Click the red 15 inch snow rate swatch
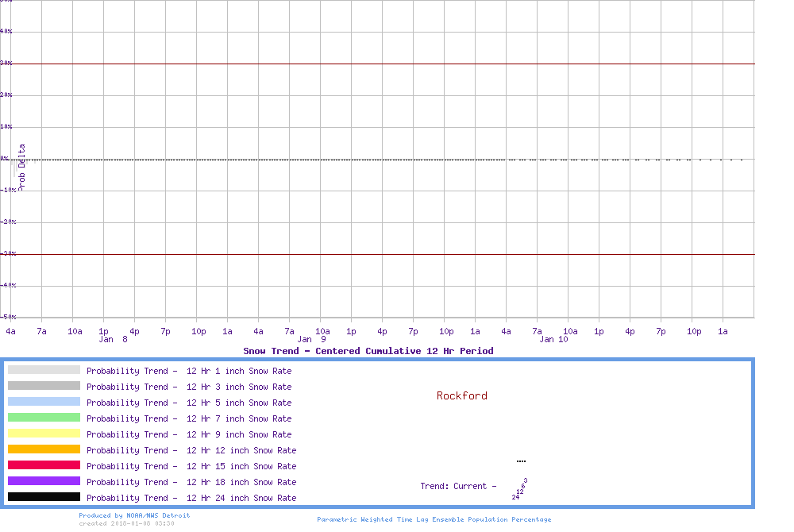 click(44, 465)
